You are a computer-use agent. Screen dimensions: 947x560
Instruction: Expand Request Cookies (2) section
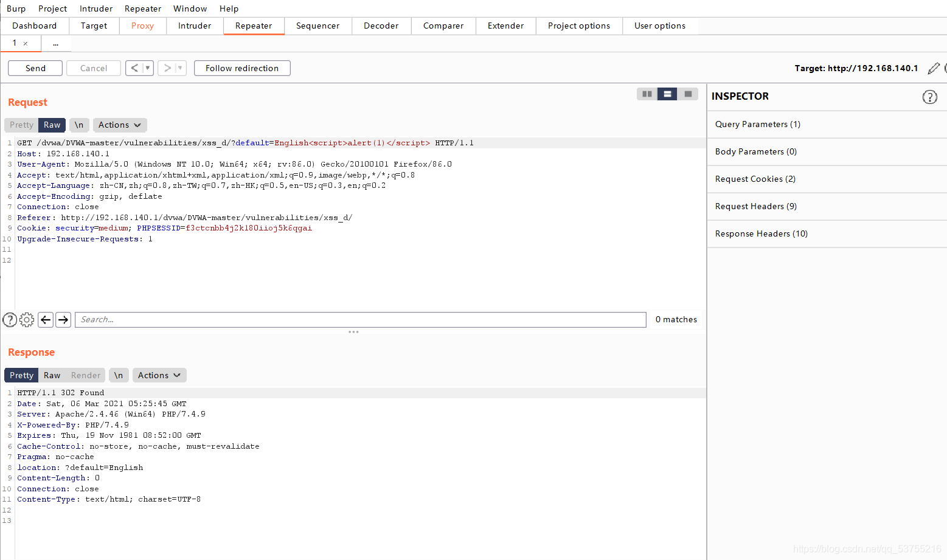pyautogui.click(x=827, y=179)
